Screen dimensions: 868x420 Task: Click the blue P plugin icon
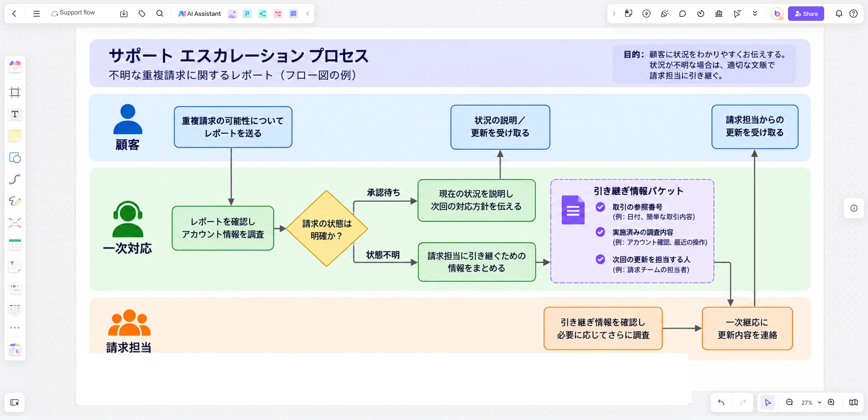tap(247, 14)
